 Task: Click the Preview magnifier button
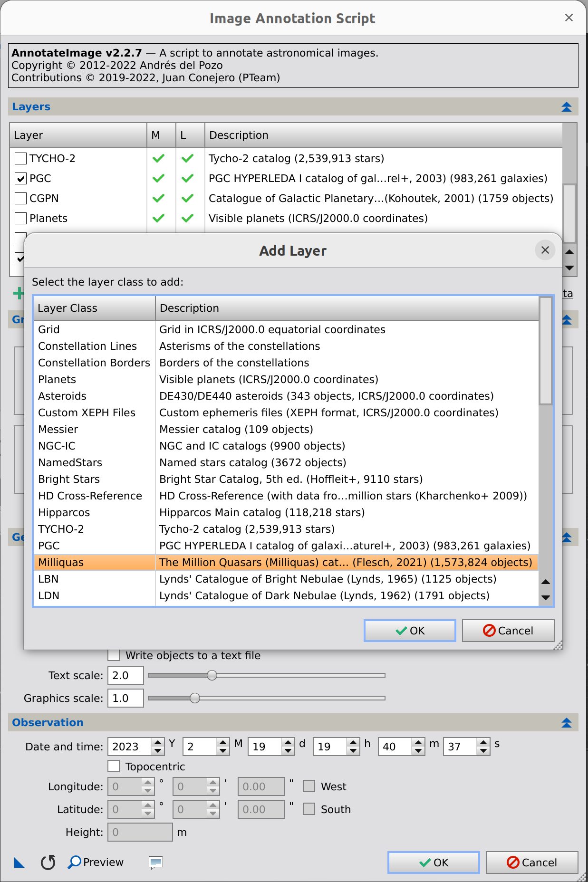(96, 862)
